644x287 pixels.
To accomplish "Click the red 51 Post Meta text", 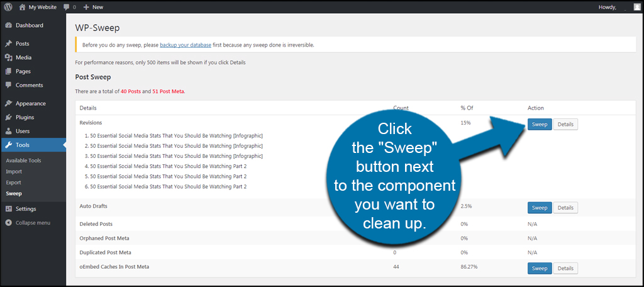I will [168, 91].
